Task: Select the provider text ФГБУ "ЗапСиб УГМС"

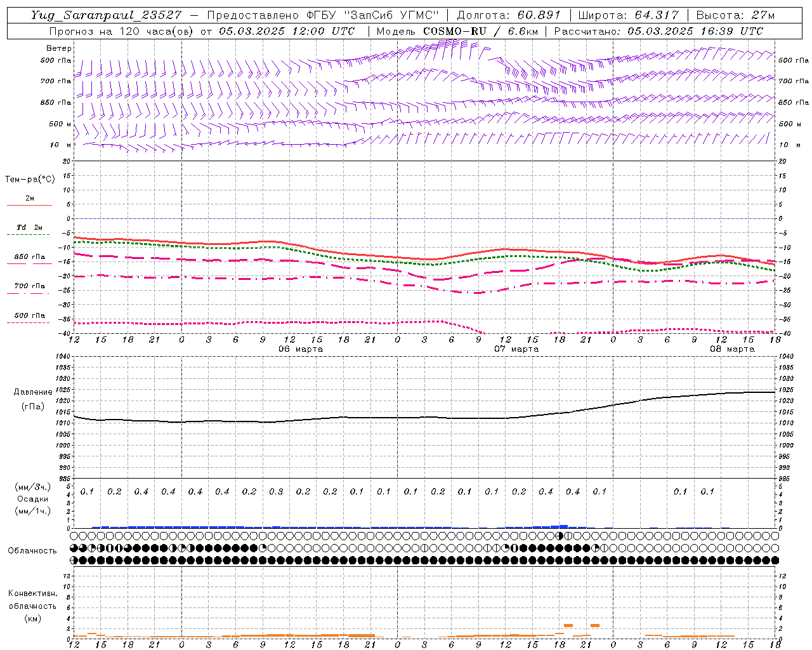Action: pyautogui.click(x=374, y=15)
